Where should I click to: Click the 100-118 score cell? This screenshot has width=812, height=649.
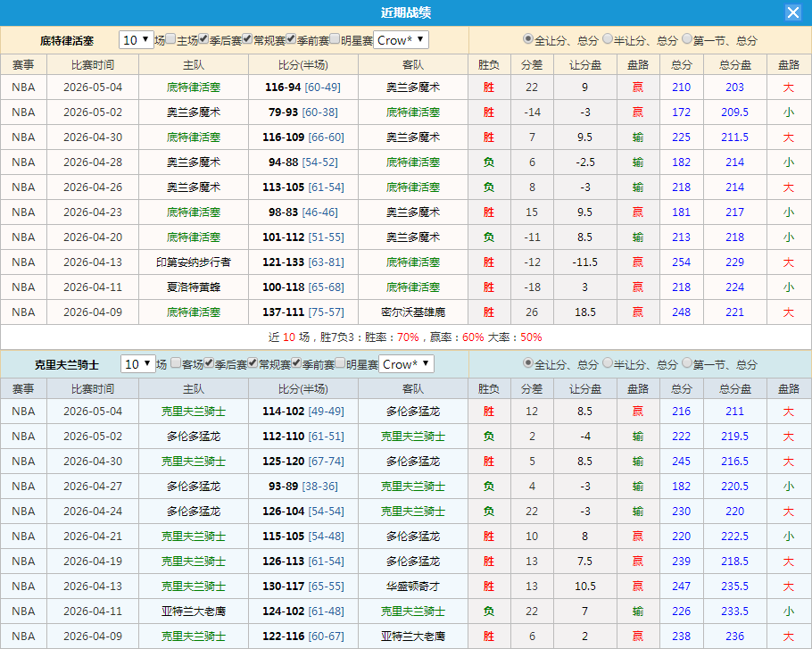[x=303, y=287]
